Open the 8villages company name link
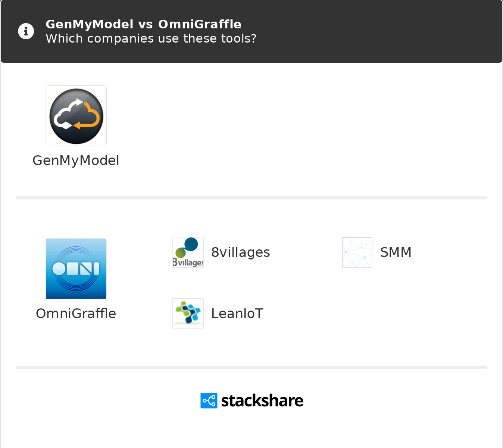 pyautogui.click(x=241, y=252)
